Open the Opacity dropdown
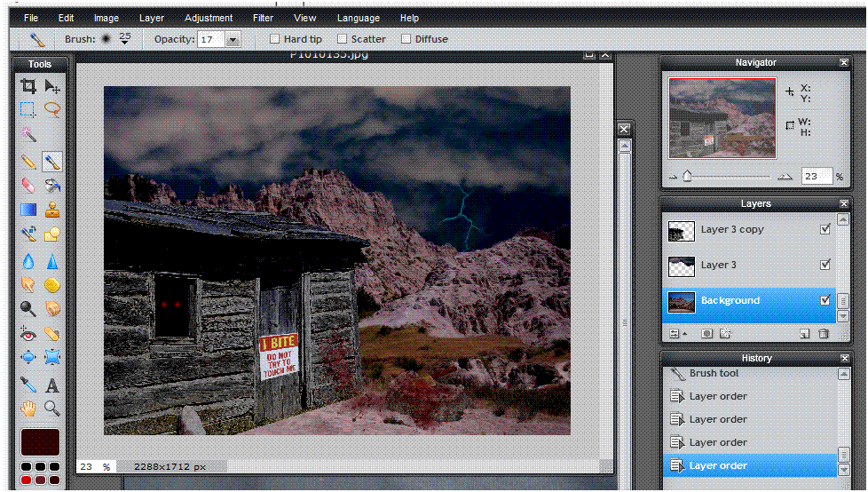This screenshot has height=492, width=868. click(233, 39)
